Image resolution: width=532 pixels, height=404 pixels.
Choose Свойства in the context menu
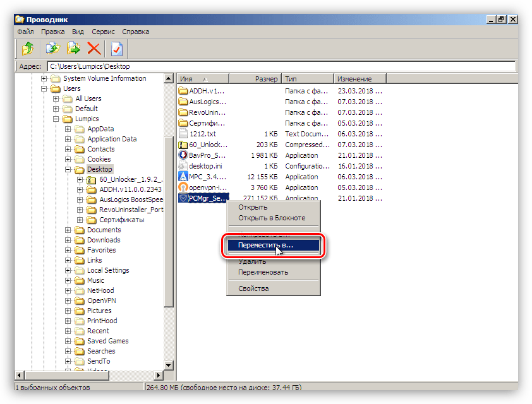pos(253,288)
